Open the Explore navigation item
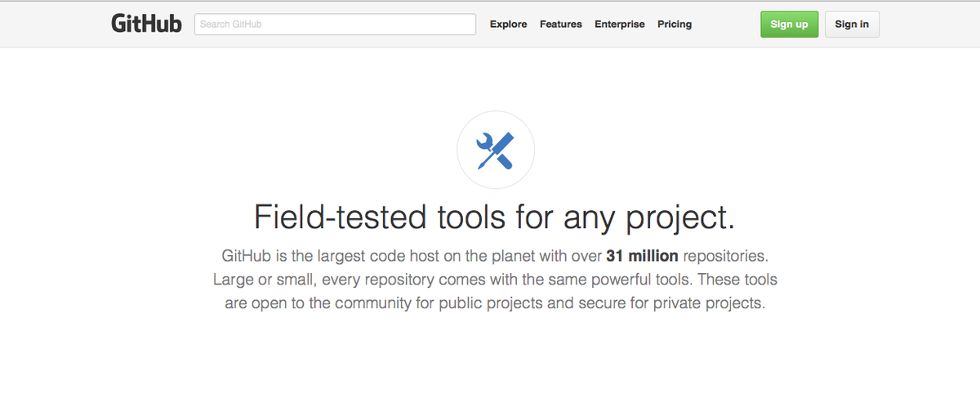The width and height of the screenshot is (980, 408). [x=509, y=25]
